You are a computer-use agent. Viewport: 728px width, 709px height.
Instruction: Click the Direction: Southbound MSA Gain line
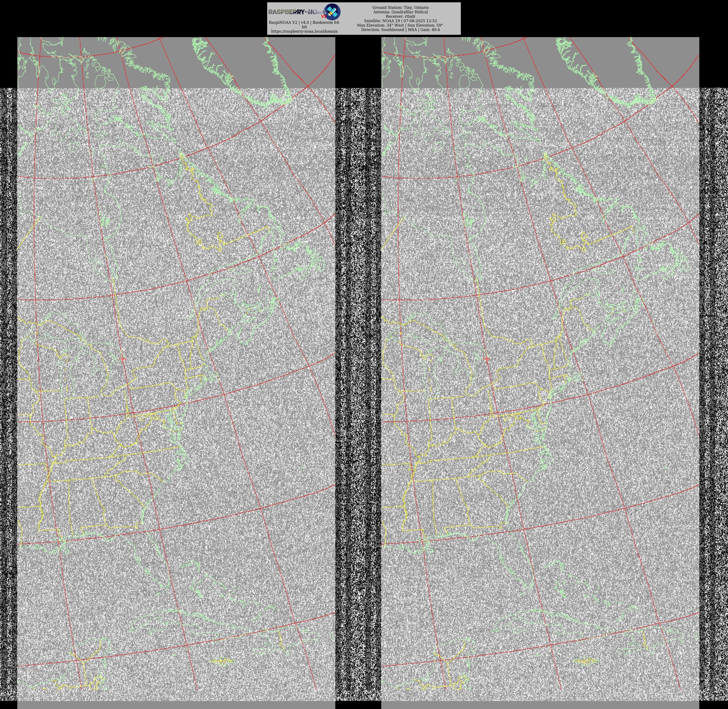point(400,30)
